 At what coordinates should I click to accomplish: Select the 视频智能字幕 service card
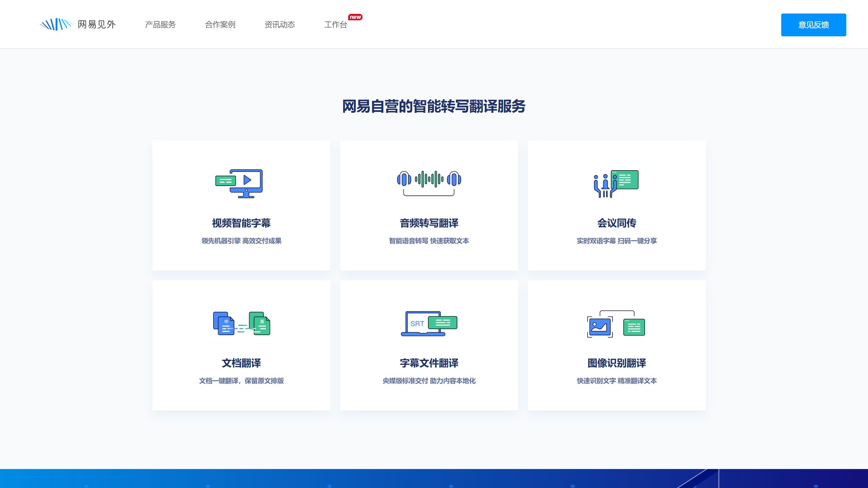click(241, 206)
